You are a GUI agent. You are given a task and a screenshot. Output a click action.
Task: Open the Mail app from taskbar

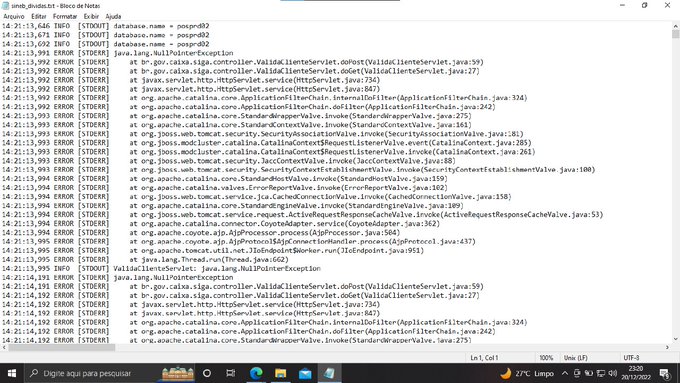[305, 373]
